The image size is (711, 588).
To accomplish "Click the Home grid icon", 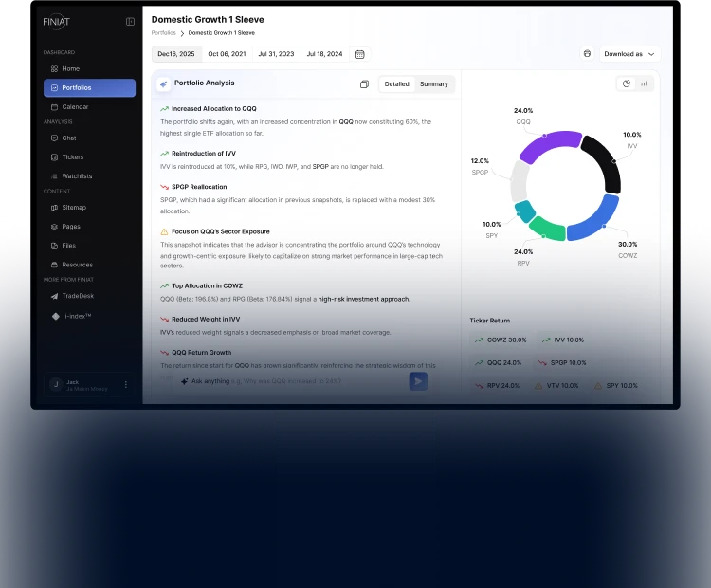I will [x=54, y=68].
